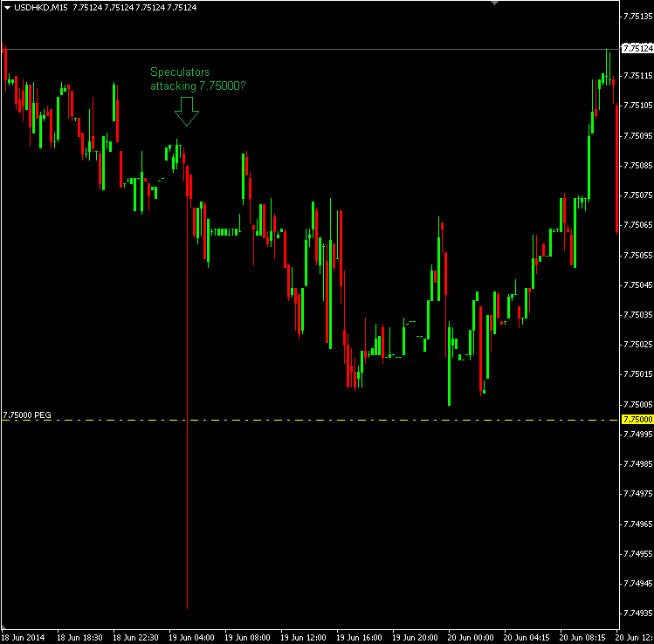This screenshot has height=644, width=654.
Task: Click the 7.75135 price scale label
Action: 637,17
